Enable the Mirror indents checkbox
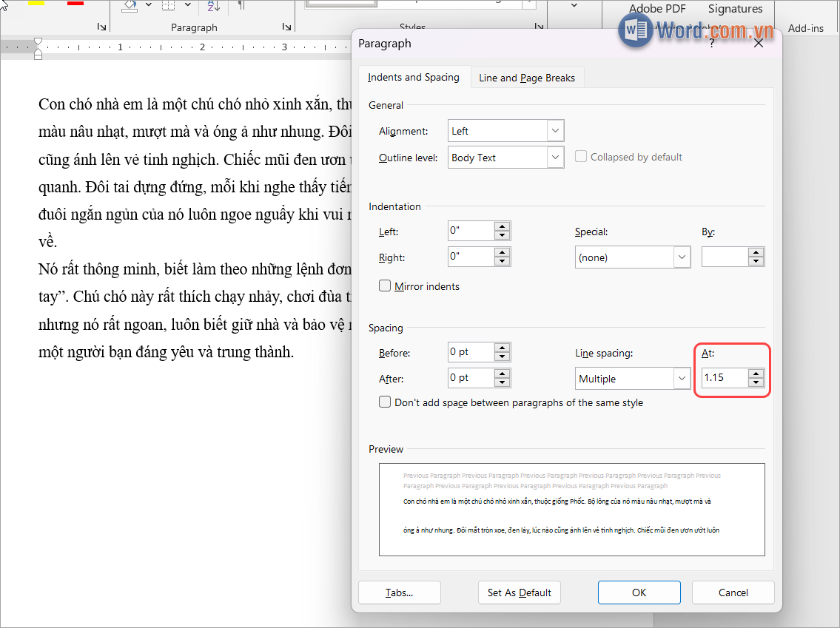840x628 pixels. (385, 286)
